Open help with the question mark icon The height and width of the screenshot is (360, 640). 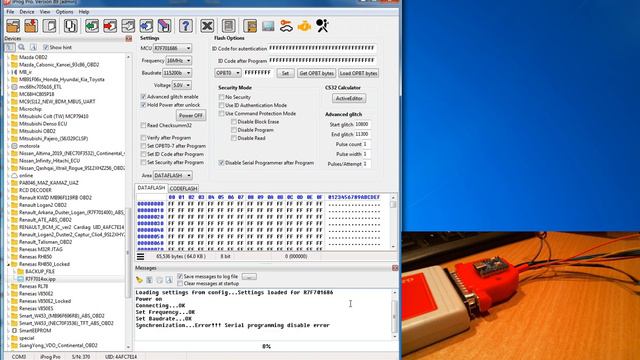pos(186,26)
